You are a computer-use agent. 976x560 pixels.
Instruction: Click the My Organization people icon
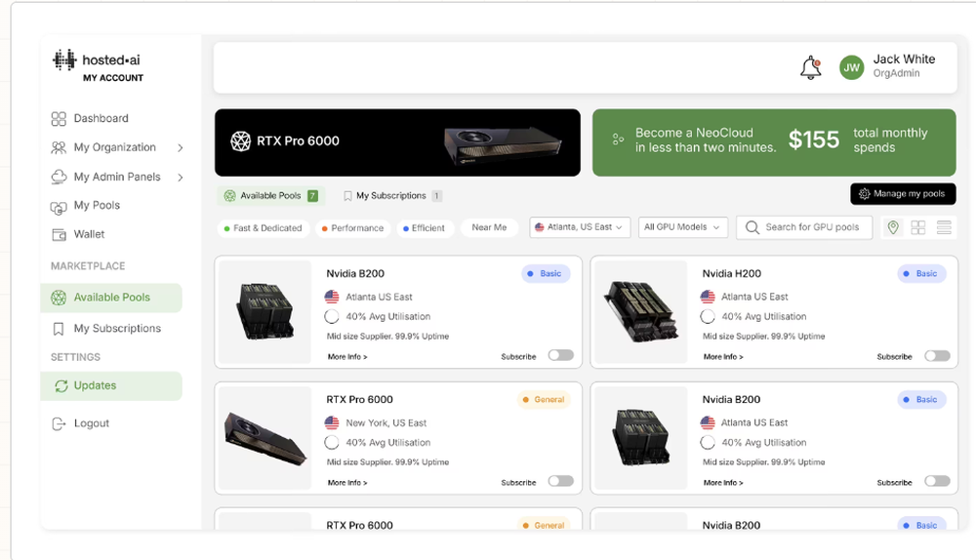(x=59, y=147)
